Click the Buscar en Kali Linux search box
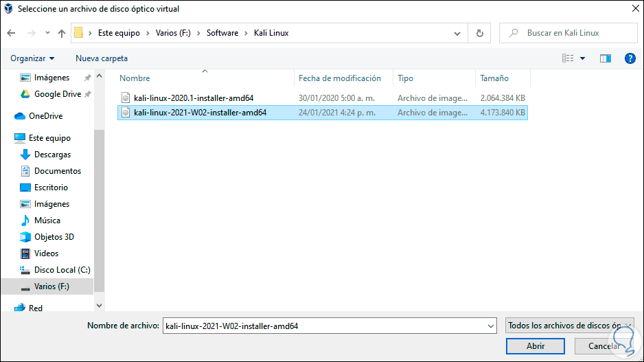 568,33
